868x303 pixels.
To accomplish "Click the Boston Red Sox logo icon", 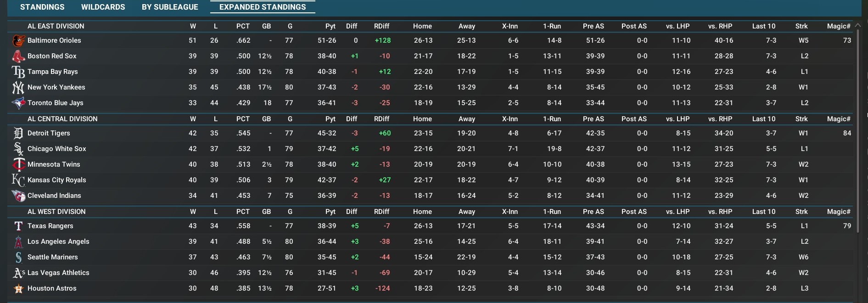I will point(18,56).
